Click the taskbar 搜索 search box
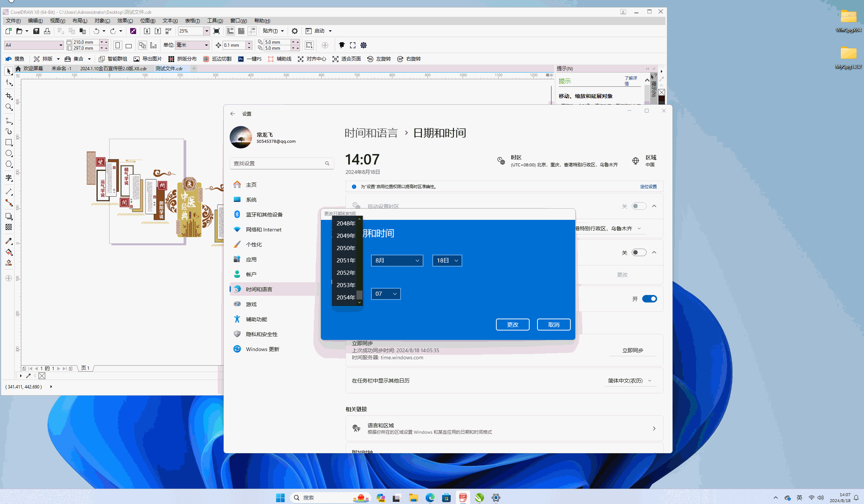864x504 pixels. [330, 498]
